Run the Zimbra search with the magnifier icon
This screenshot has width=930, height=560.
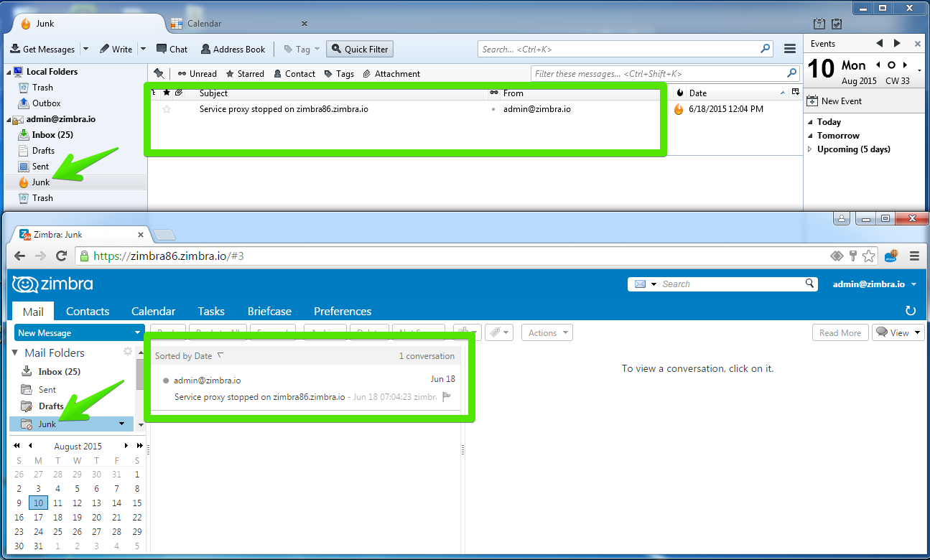809,284
